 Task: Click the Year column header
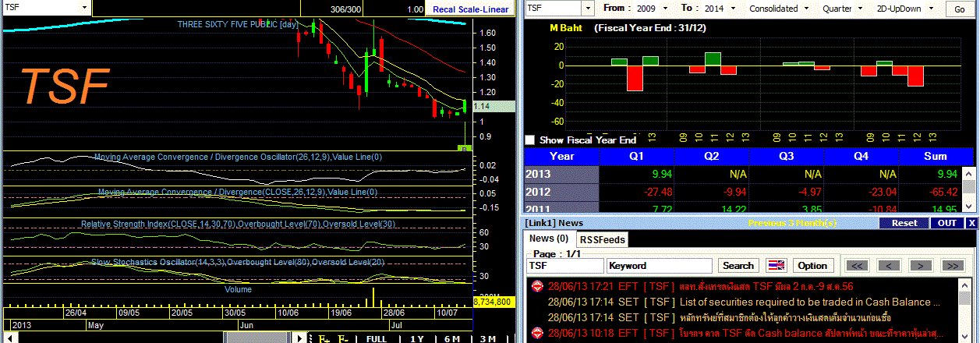[x=561, y=156]
